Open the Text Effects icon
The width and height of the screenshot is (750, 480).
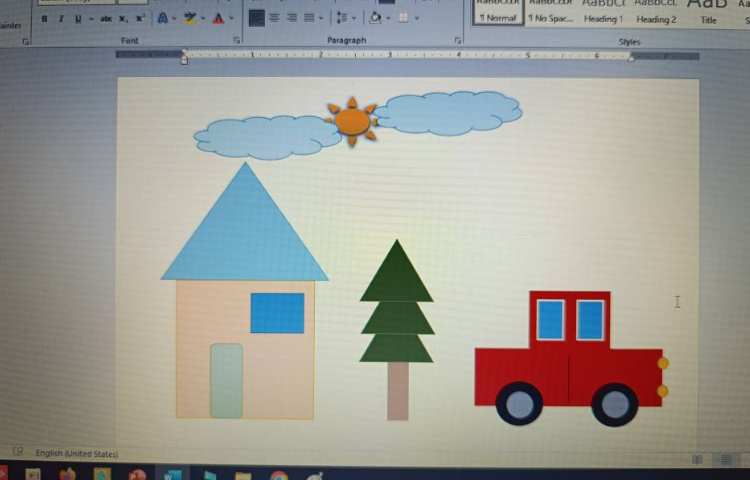(162, 18)
